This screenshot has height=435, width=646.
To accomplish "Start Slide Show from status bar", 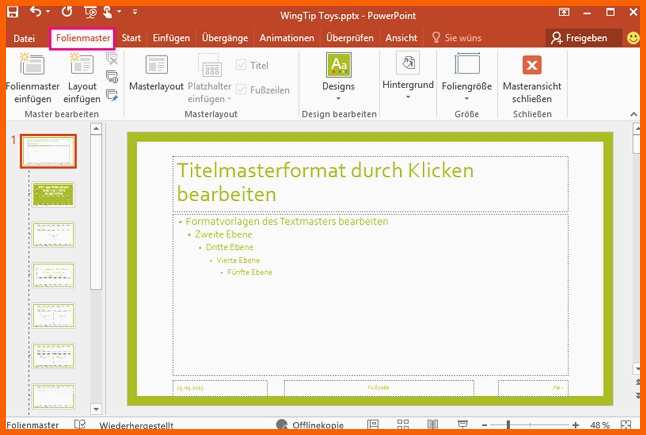I will coord(463,424).
